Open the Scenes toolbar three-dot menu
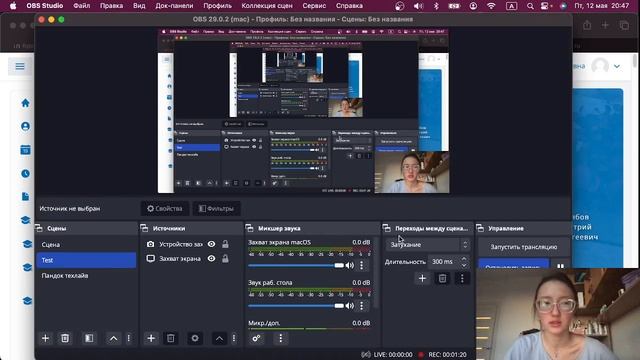 click(x=129, y=338)
